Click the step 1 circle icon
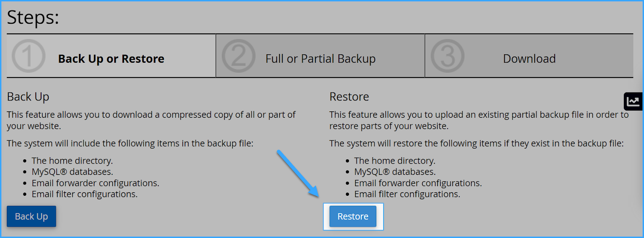Screen dimensions: 644x238 29,56
